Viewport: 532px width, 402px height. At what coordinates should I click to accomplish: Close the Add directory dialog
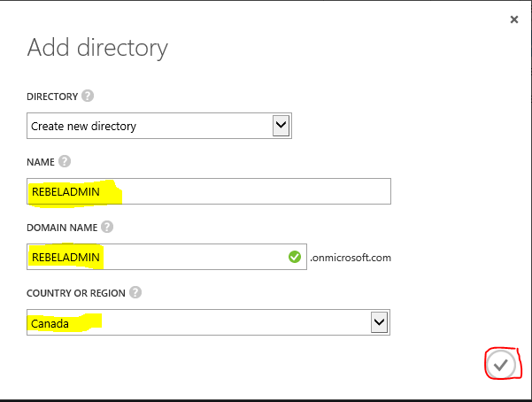point(514,19)
